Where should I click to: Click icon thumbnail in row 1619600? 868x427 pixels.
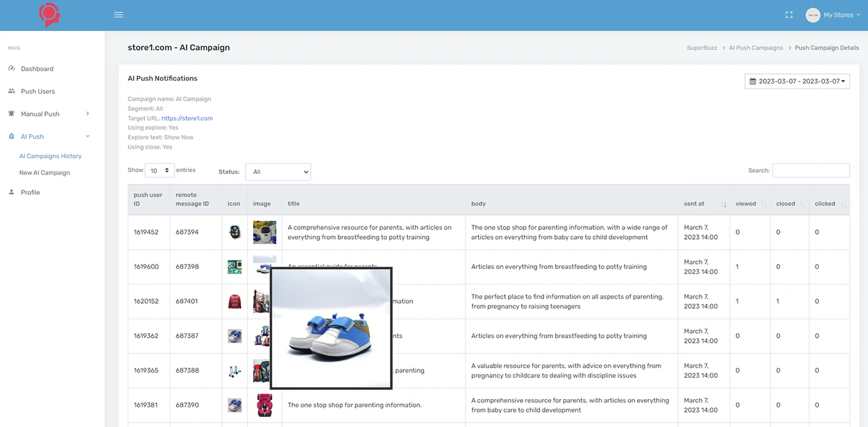point(235,266)
